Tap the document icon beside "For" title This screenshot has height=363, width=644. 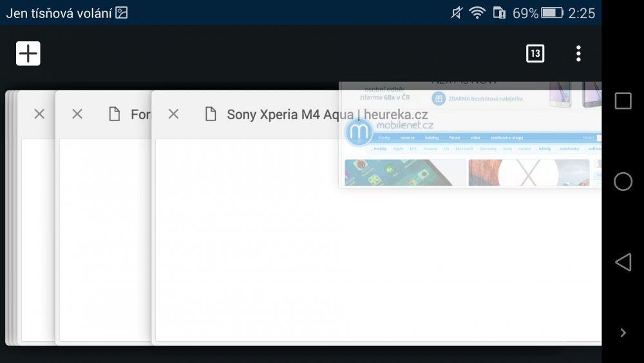(x=115, y=114)
